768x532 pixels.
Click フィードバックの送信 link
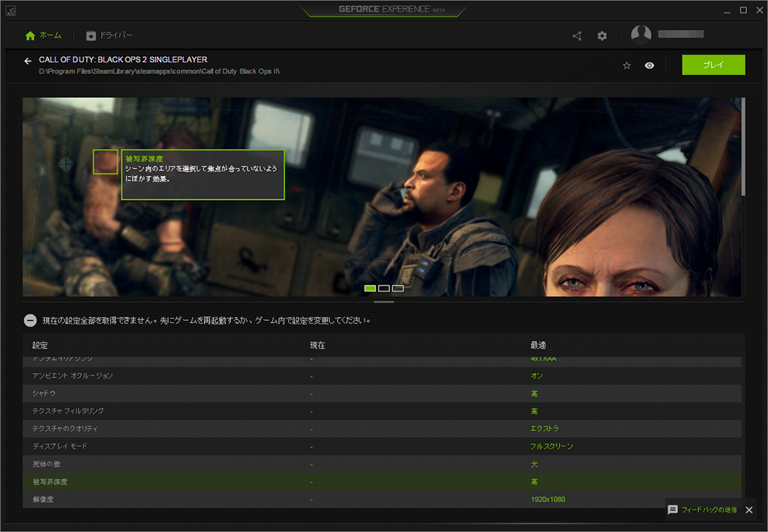coord(709,510)
